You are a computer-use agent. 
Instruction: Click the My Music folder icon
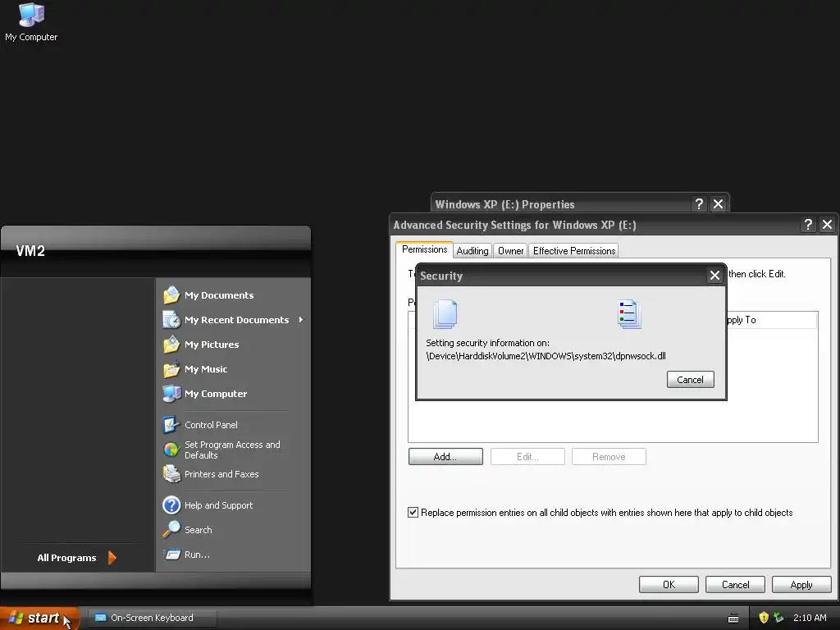(171, 368)
